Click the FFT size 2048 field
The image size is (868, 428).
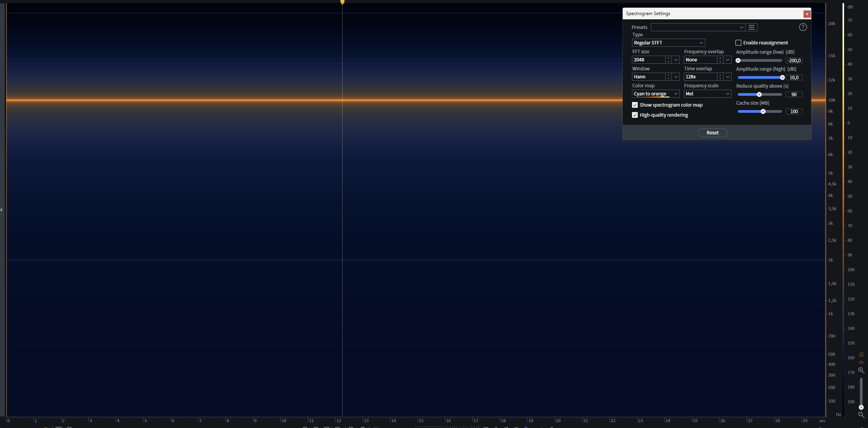coord(649,60)
